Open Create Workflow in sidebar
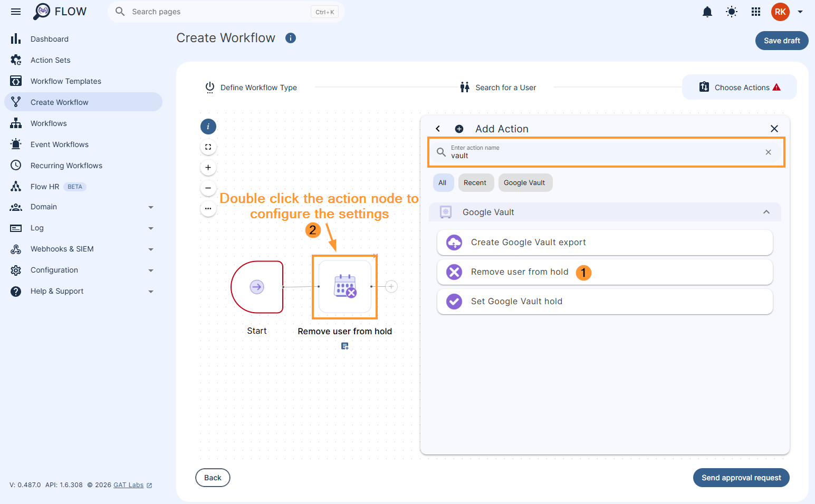The width and height of the screenshot is (815, 504). pos(83,102)
